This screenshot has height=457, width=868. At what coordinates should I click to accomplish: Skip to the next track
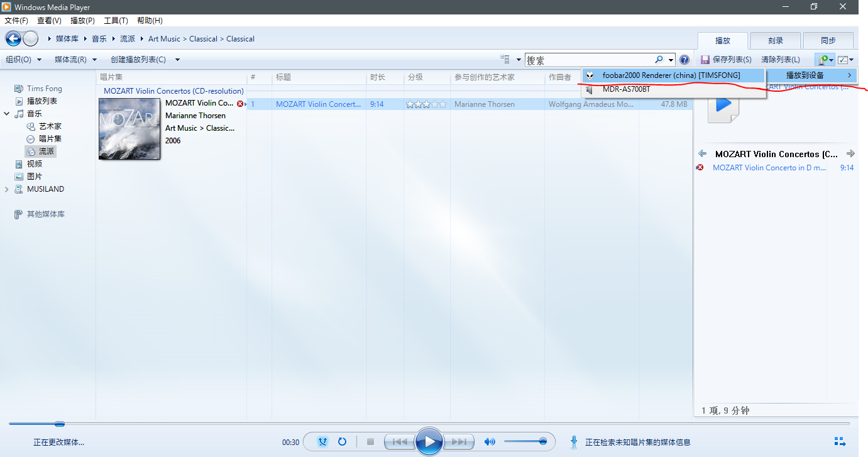coord(459,442)
